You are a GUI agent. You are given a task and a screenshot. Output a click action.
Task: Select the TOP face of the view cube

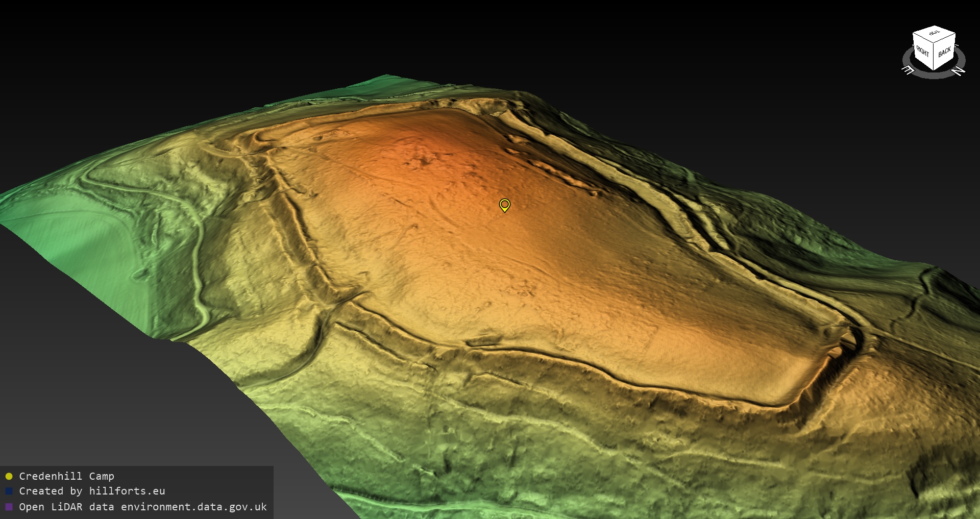tap(934, 33)
